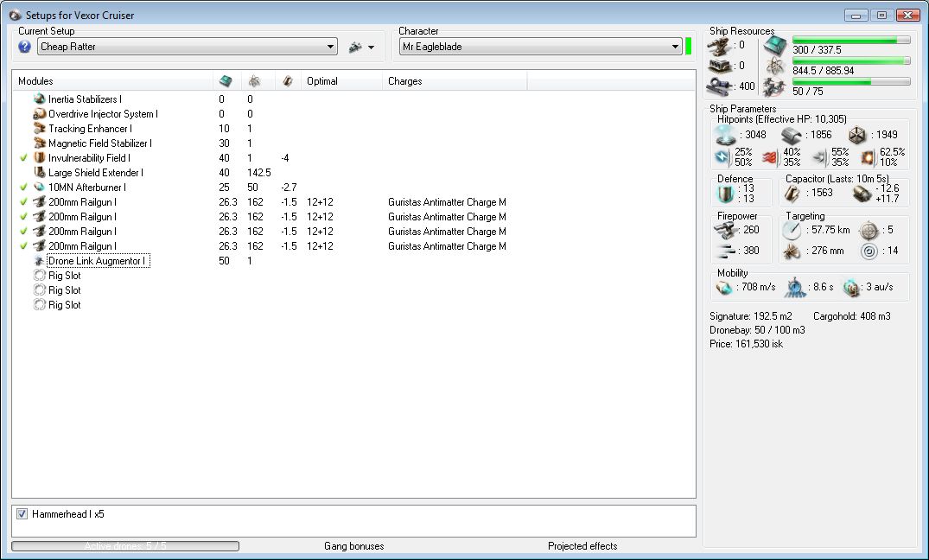Click the structure hitpoints icon showing 1949
Screen dimensions: 929x560
[857, 135]
